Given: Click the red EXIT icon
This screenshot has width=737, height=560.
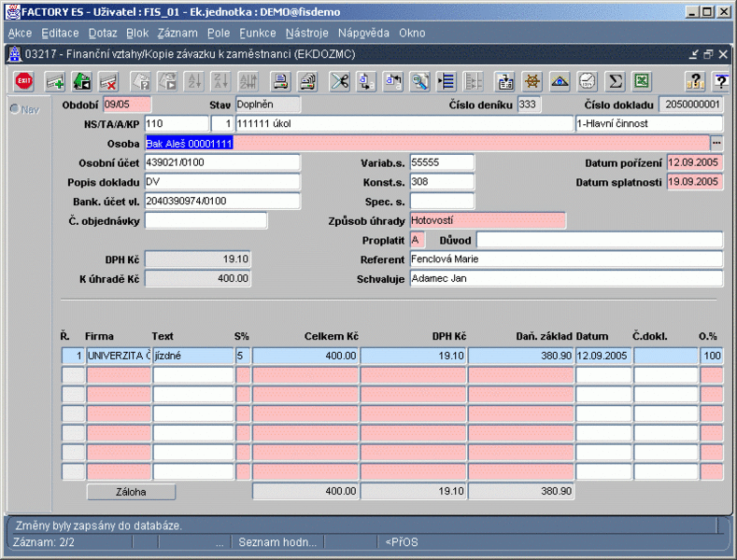Looking at the screenshot, I should (24, 81).
